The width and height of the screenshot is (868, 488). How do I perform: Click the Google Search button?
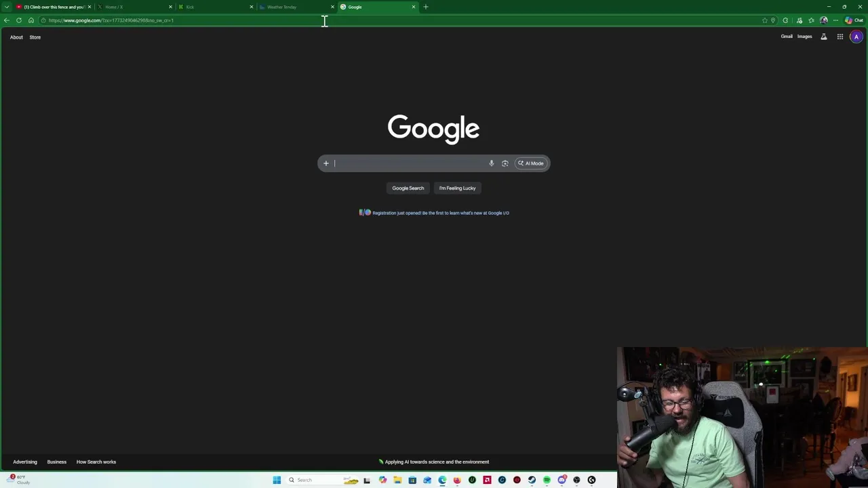pyautogui.click(x=408, y=188)
